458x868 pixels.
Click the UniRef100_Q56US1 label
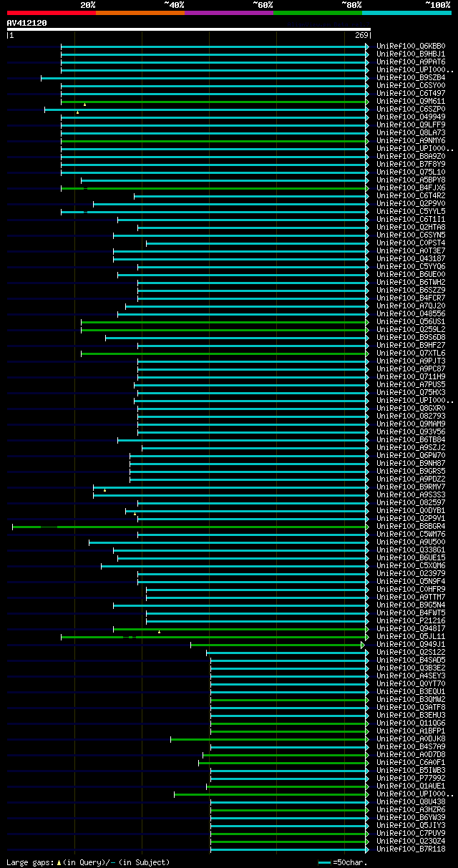411,321
